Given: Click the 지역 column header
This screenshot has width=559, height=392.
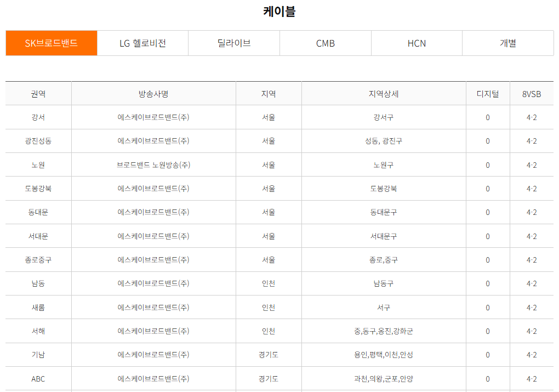Looking at the screenshot, I should (269, 93).
